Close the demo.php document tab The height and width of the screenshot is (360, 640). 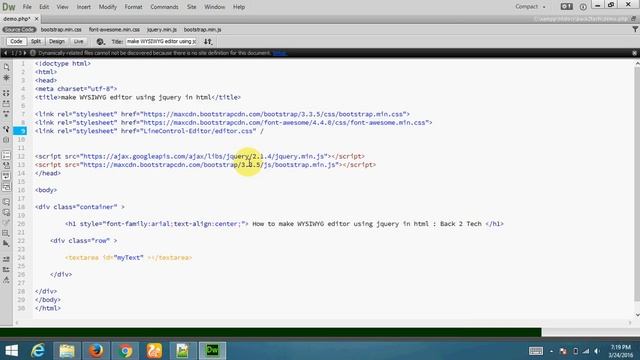point(36,19)
